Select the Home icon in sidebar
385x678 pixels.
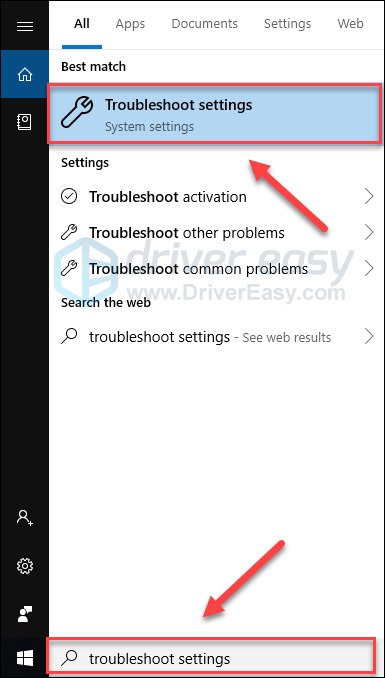point(25,75)
